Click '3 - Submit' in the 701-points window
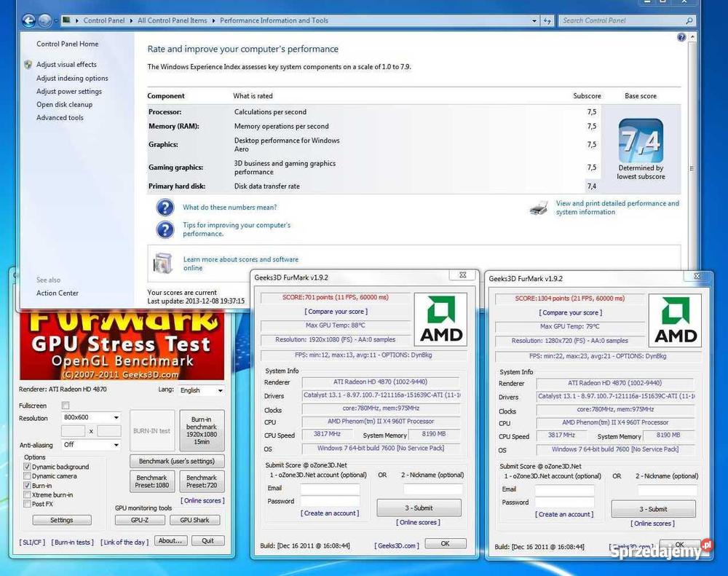Image resolution: width=728 pixels, height=576 pixels. [419, 508]
